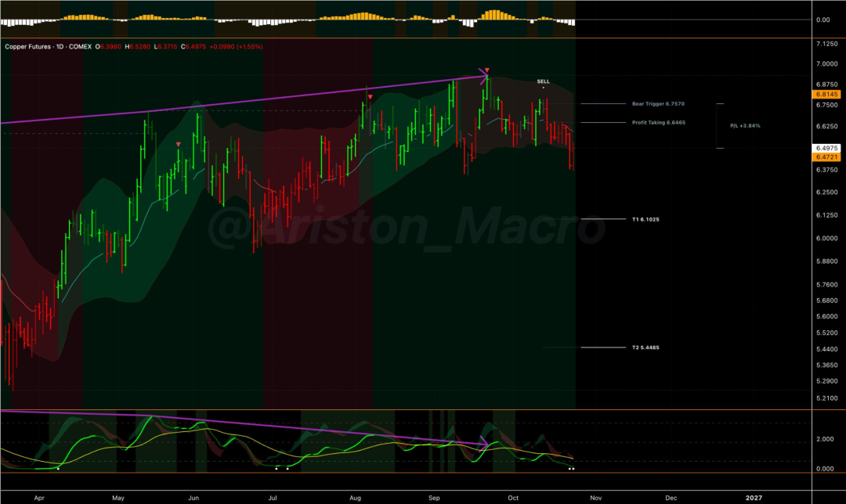Click the 7.0000 price axis label
Viewport: 846px width, 504px height.
[x=826, y=64]
